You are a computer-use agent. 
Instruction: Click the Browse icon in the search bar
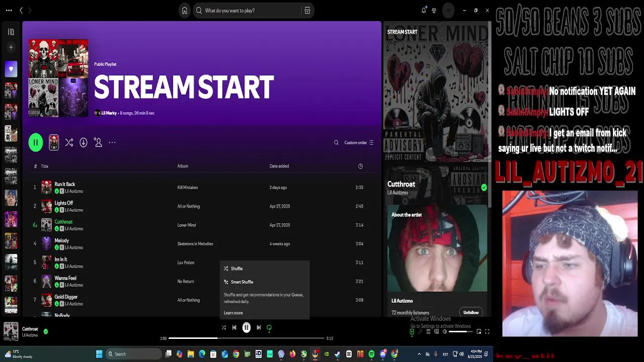pyautogui.click(x=307, y=11)
